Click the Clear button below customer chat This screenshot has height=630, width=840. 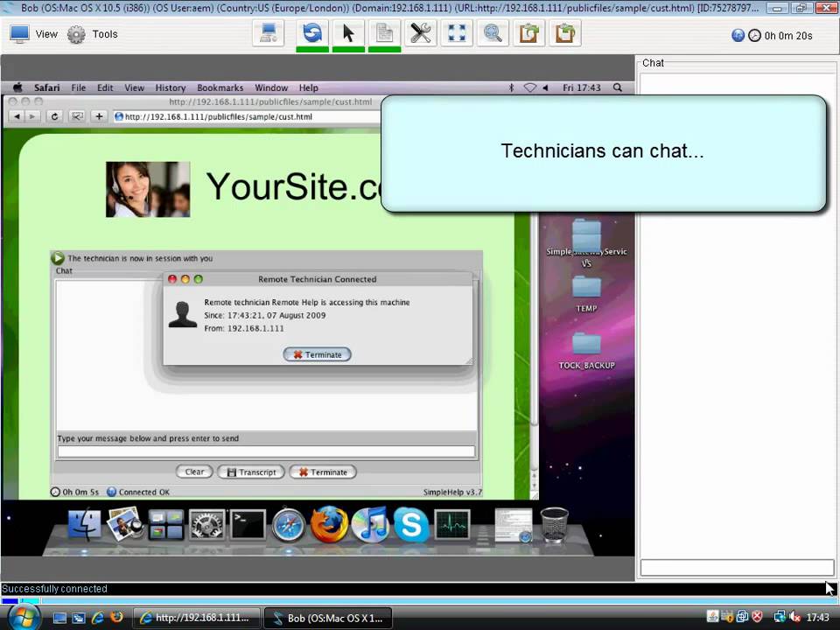coord(194,472)
